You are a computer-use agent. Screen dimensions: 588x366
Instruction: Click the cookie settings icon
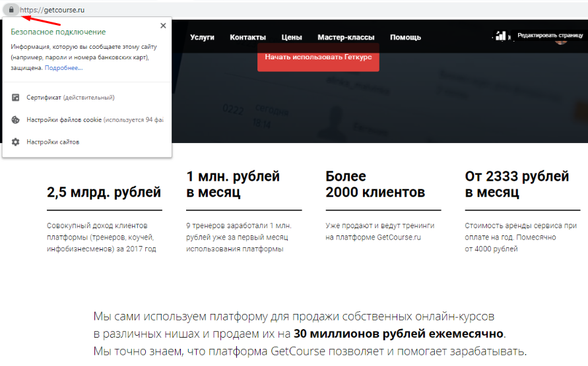click(x=15, y=120)
